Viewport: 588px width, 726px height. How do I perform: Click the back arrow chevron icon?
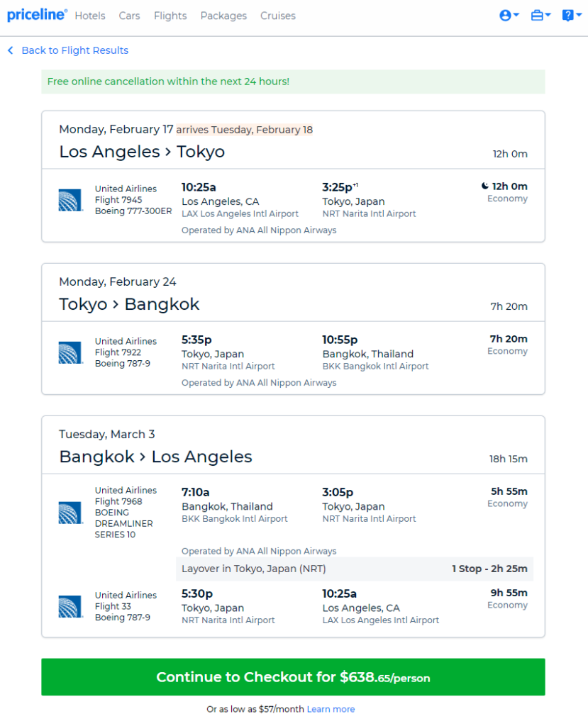11,50
